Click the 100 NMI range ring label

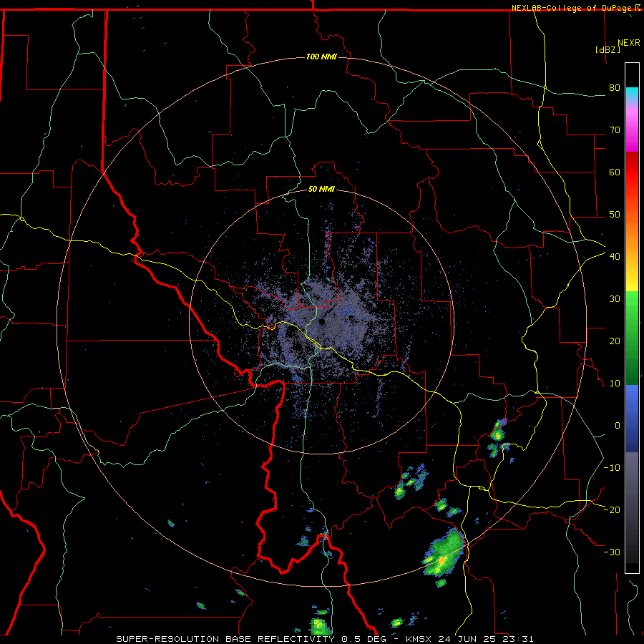pos(321,57)
